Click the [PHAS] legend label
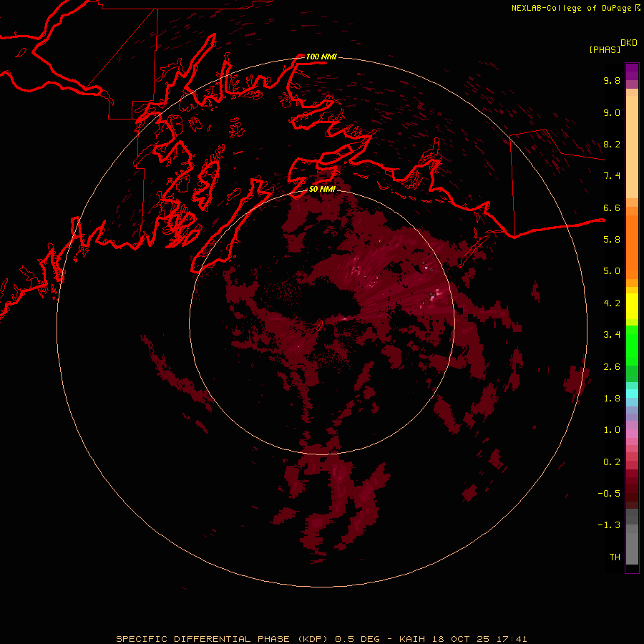Screen dimensions: 644x644 605,49
